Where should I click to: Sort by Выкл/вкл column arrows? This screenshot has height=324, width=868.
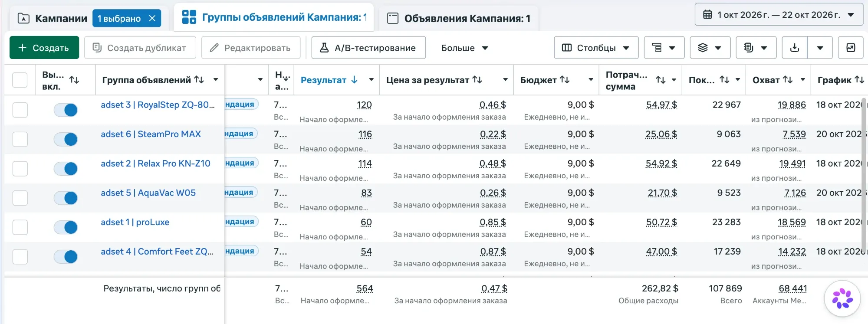(x=74, y=80)
